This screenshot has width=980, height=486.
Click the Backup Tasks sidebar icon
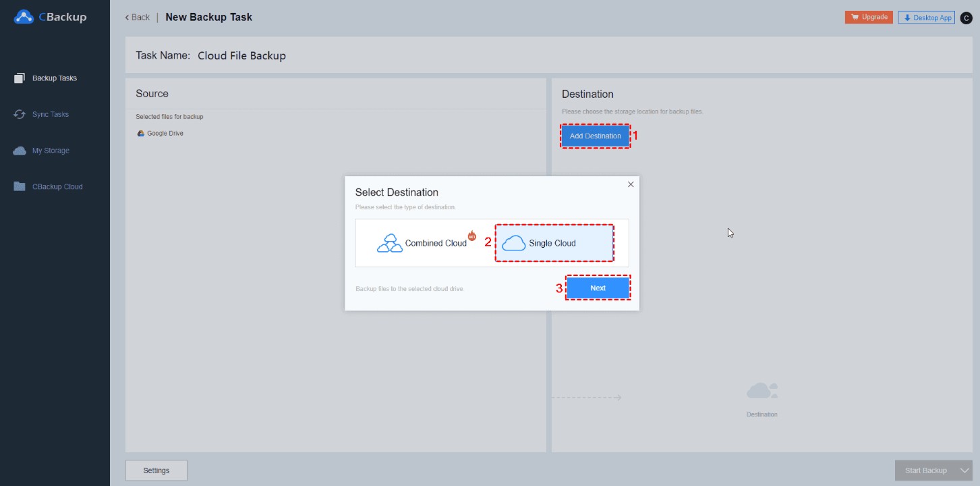point(20,78)
